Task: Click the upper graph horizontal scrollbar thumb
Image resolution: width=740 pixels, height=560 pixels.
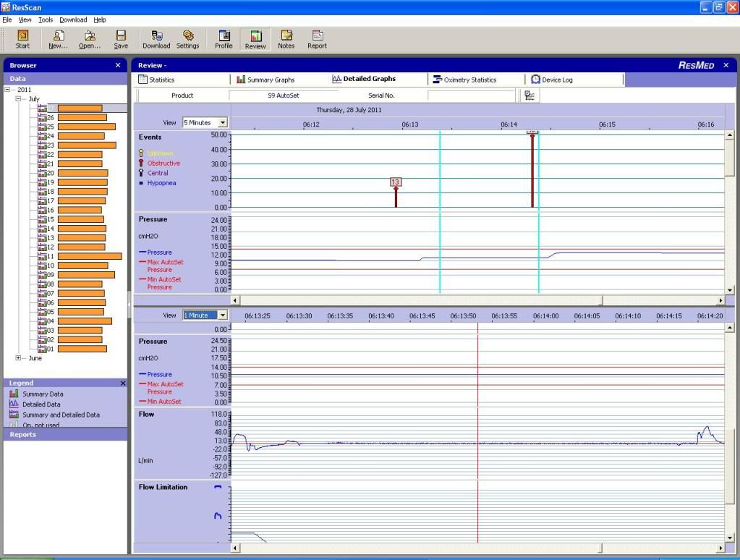Action: coord(420,300)
